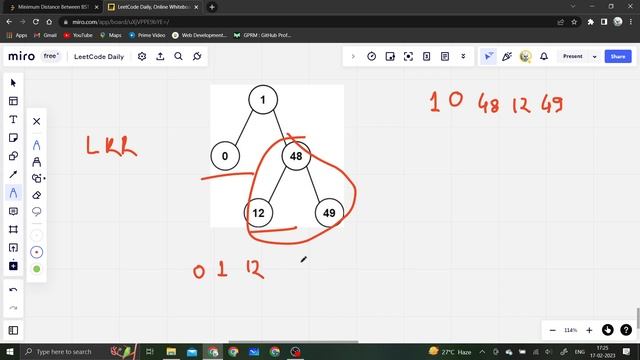Screen dimensions: 640x360
Task: Bookmark this page with star icon
Action: point(574,22)
